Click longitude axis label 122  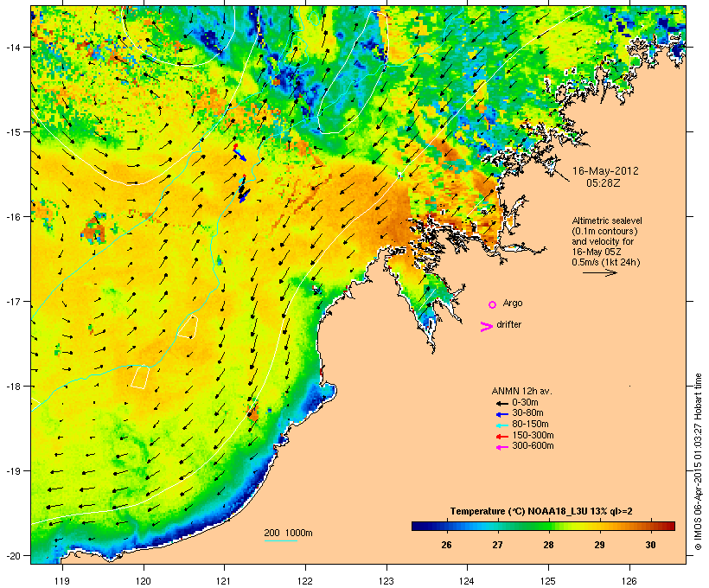pos(305,581)
